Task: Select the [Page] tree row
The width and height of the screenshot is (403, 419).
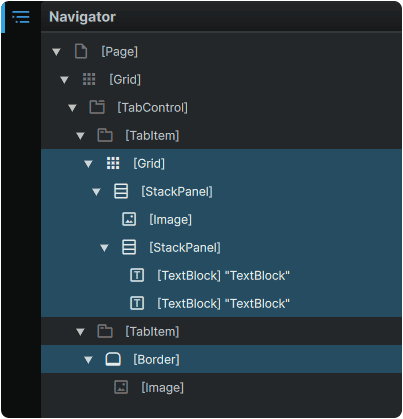Action: point(221,52)
